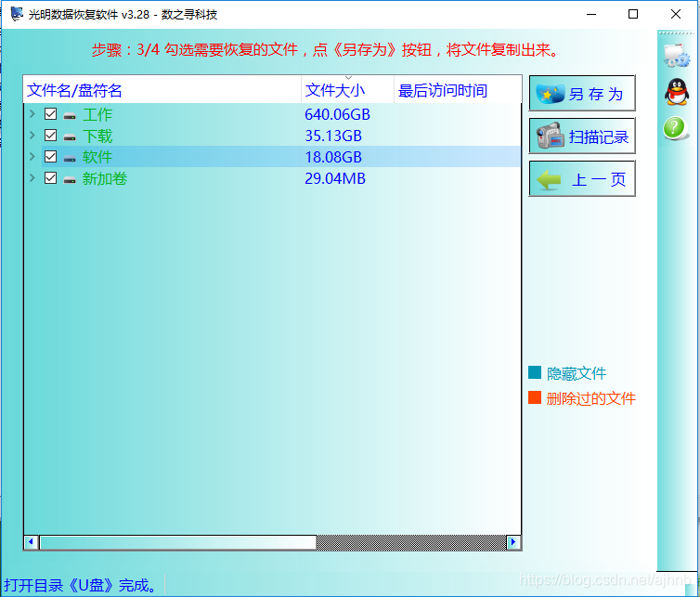Sort by the 文件大小 column header
Image resolution: width=700 pixels, height=597 pixels.
point(348,90)
